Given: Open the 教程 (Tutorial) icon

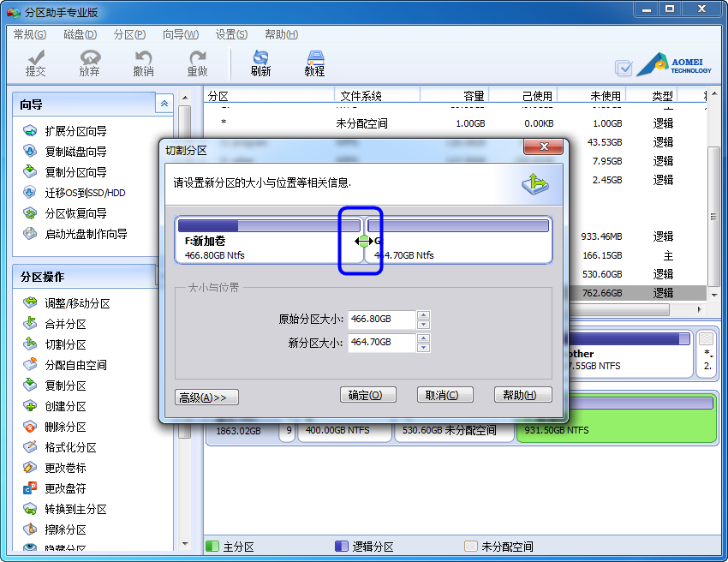Looking at the screenshot, I should (315, 63).
